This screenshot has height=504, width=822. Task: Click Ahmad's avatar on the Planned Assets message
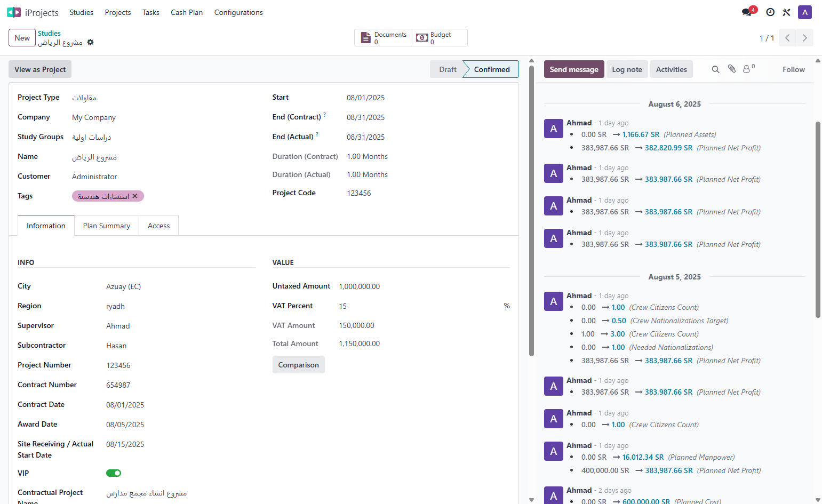(554, 129)
